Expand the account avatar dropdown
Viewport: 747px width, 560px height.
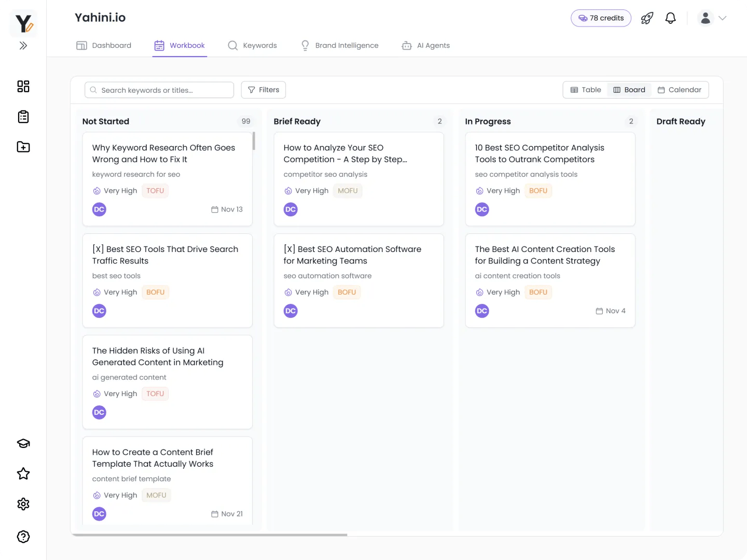point(712,18)
